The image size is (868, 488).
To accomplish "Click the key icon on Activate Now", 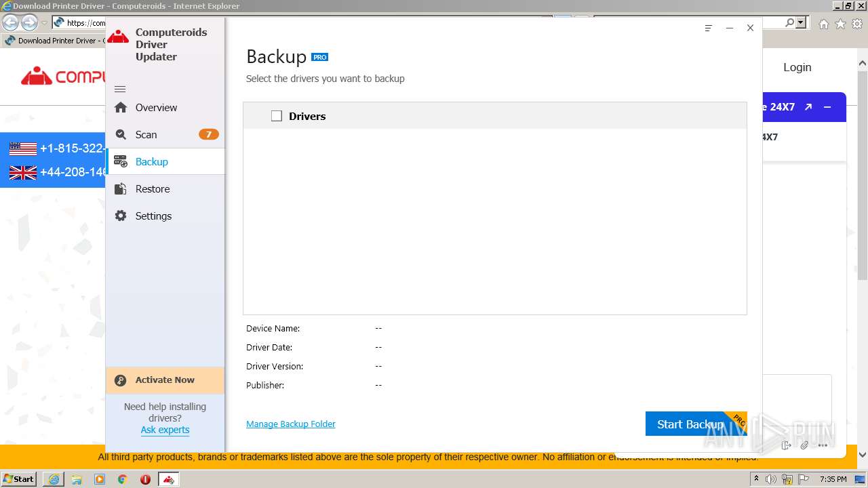I will 121,380.
